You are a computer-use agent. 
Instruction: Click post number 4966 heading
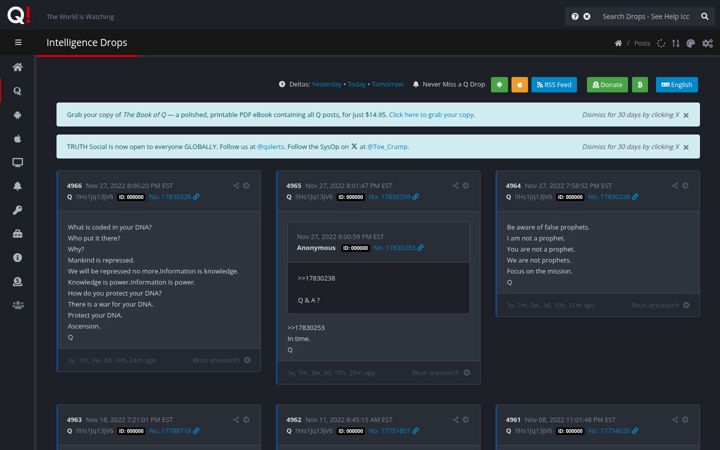click(74, 186)
